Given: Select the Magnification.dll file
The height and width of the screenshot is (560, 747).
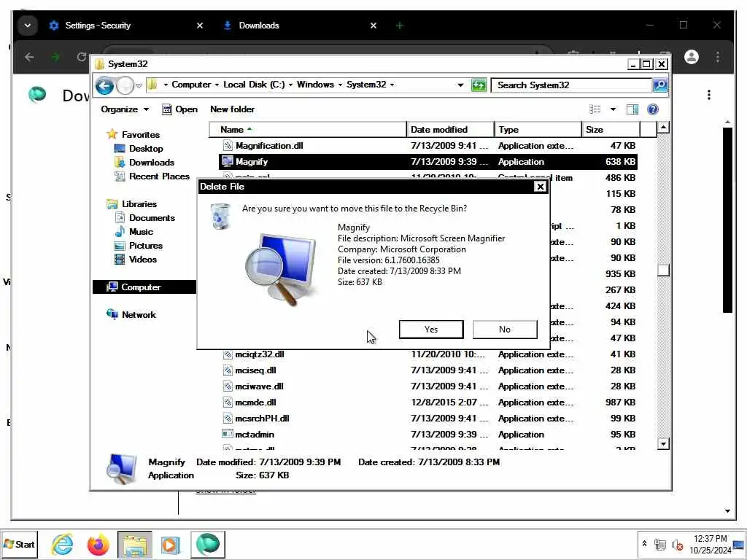Looking at the screenshot, I should [427, 146].
